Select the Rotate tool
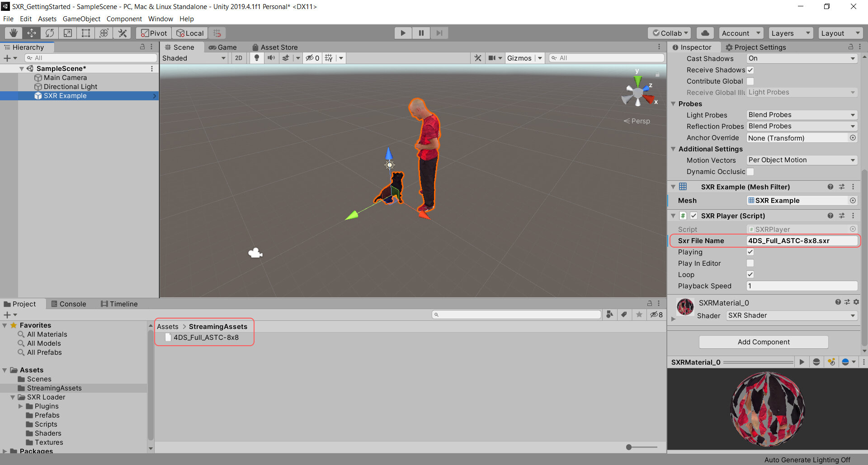 (x=50, y=33)
